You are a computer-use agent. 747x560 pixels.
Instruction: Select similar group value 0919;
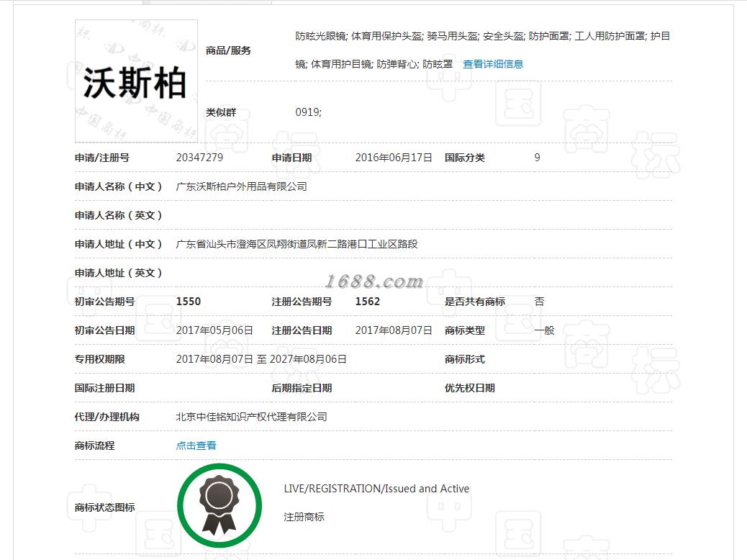point(308,112)
